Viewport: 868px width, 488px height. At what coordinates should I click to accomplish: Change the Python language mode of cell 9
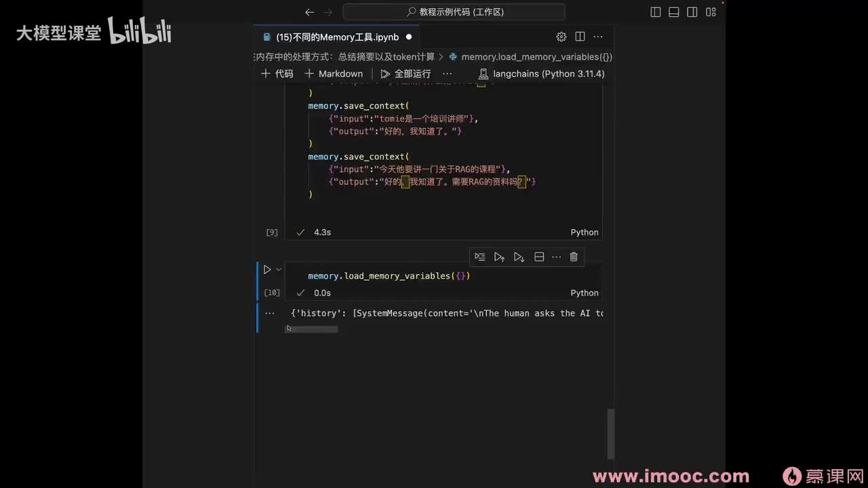pos(585,232)
